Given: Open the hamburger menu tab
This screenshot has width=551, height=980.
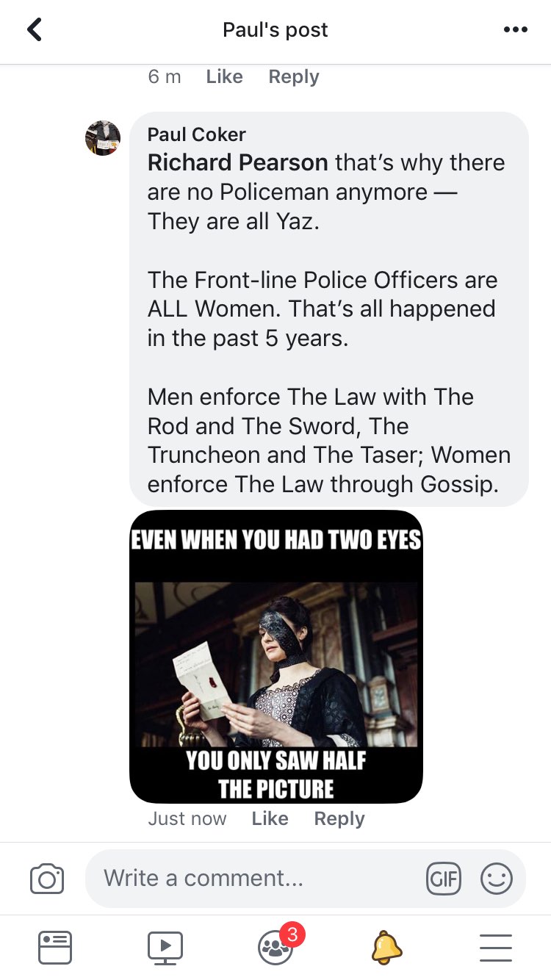Looking at the screenshot, I should click(x=496, y=948).
